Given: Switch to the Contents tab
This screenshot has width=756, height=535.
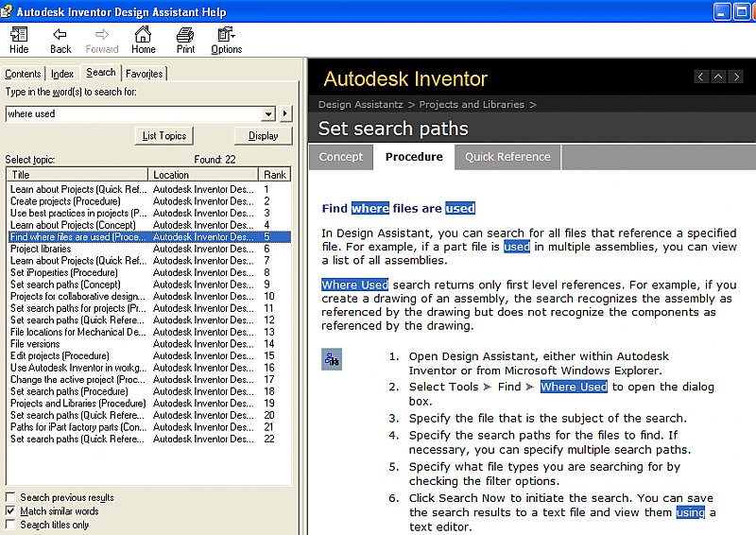Looking at the screenshot, I should click(23, 74).
